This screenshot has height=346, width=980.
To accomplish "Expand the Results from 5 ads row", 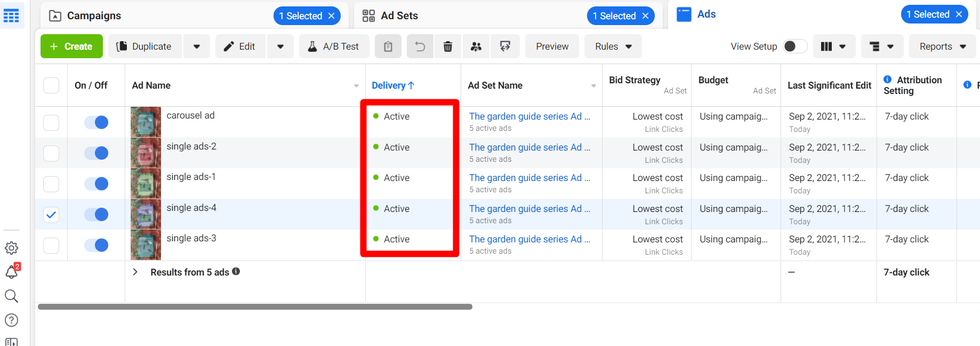I will pyautogui.click(x=135, y=272).
